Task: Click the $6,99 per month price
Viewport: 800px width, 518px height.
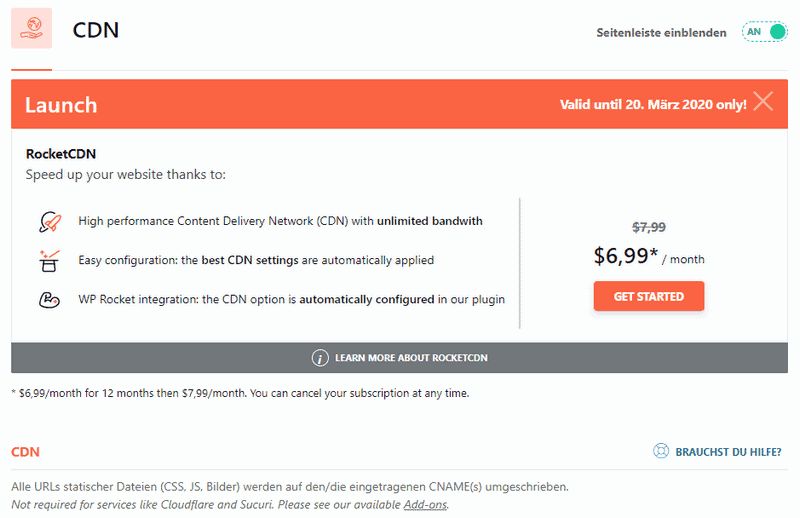Action: point(625,256)
